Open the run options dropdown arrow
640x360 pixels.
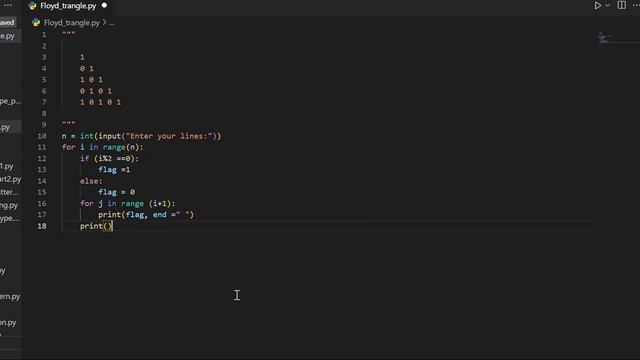coord(608,5)
